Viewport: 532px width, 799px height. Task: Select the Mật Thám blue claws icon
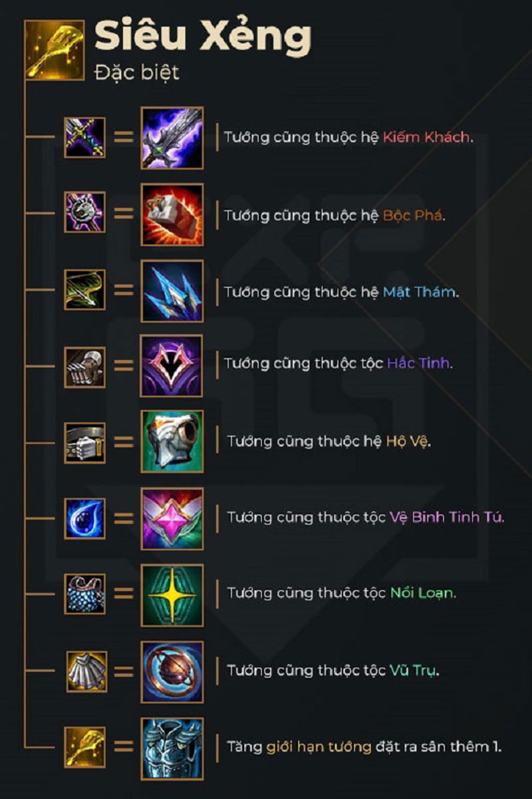click(172, 291)
